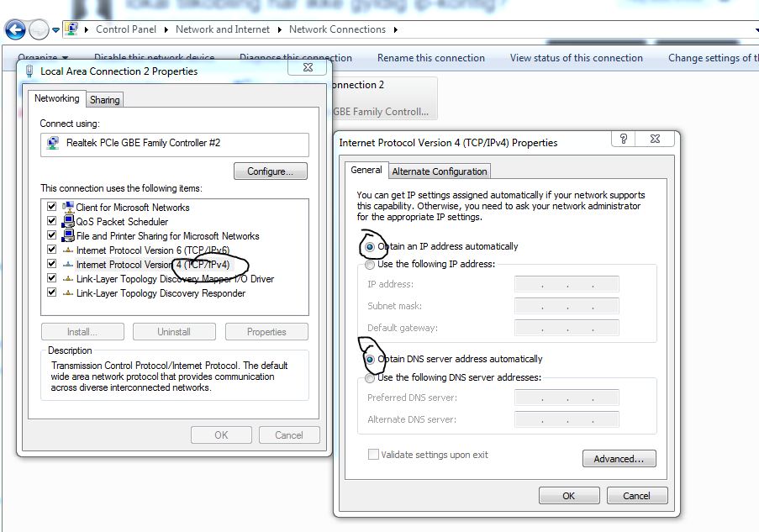This screenshot has height=532, width=759.
Task: Select Network and Internet breadcrumb
Action: click(x=222, y=29)
